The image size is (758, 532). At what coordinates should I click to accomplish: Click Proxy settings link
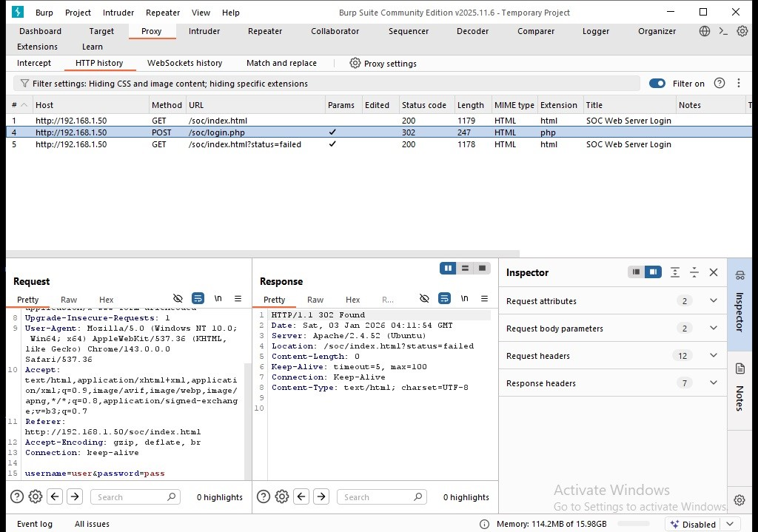coord(390,64)
